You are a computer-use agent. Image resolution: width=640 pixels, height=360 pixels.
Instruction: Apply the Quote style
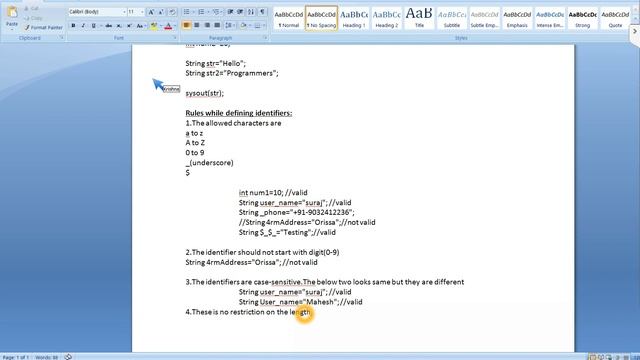click(615, 18)
